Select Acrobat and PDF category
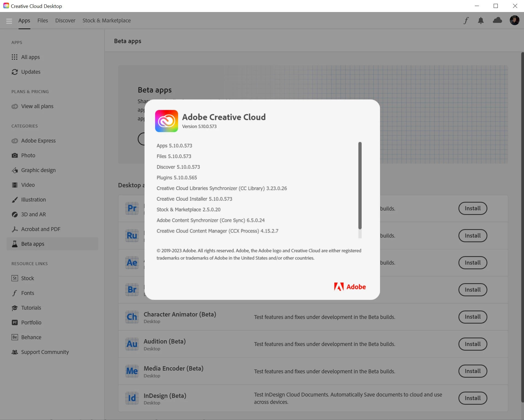This screenshot has height=420, width=524. [52, 229]
